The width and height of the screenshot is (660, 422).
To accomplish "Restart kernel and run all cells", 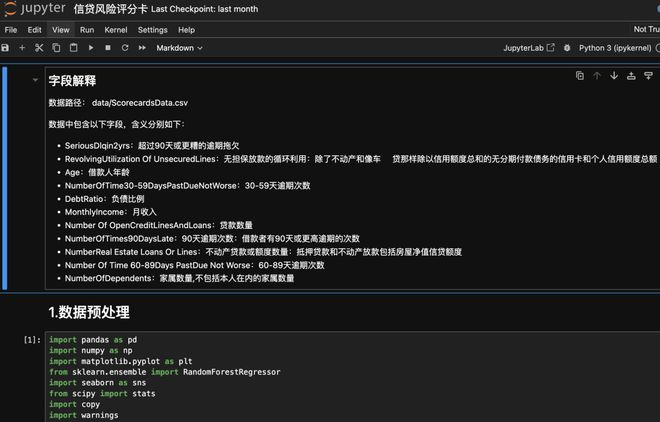I will [x=142, y=48].
